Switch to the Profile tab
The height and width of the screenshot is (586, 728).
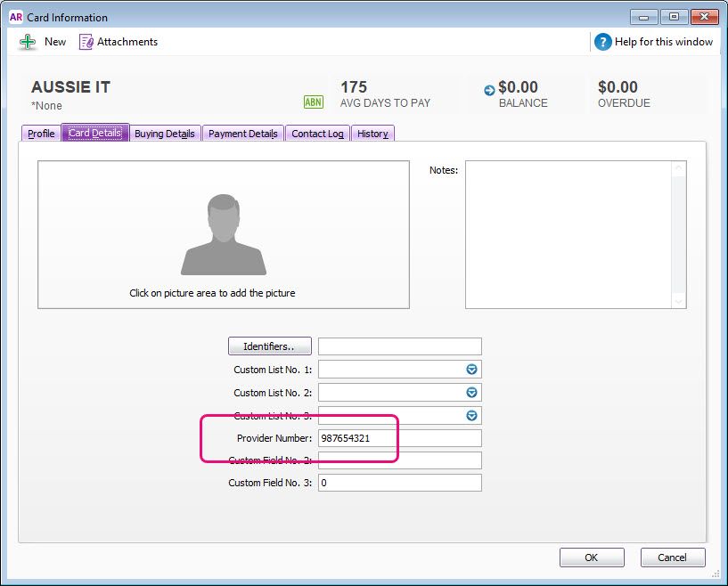[x=41, y=134]
